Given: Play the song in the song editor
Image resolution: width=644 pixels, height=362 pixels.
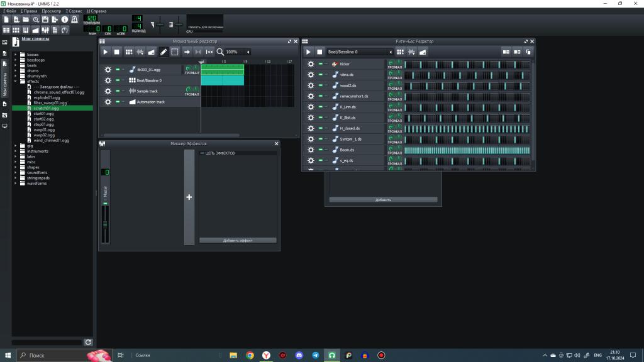Looking at the screenshot, I should pos(106,52).
